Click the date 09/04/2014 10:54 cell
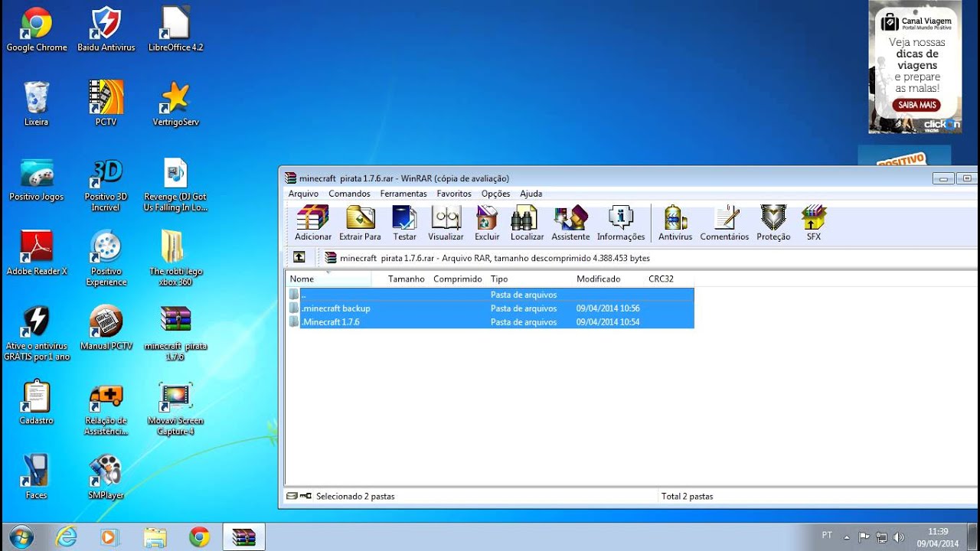 [x=608, y=322]
